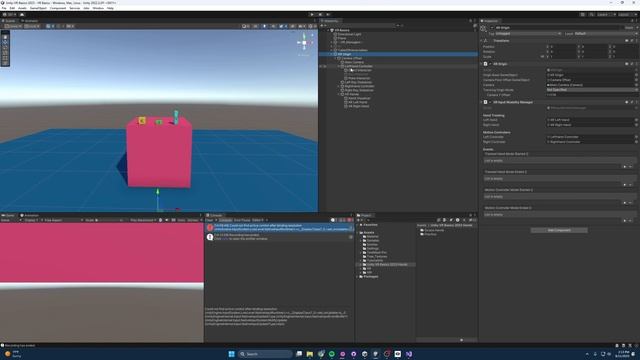The image size is (640, 360).
Task: Toggle Collapse in the Console toolbar
Action: point(225,220)
